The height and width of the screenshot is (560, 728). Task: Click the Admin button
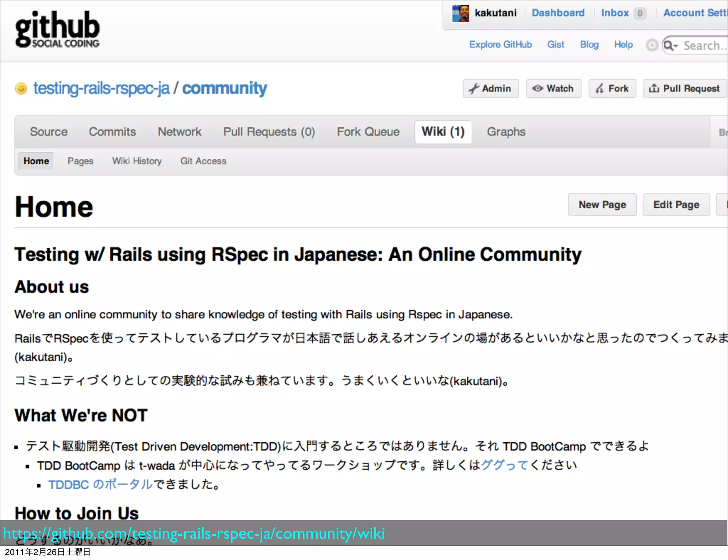(x=491, y=88)
